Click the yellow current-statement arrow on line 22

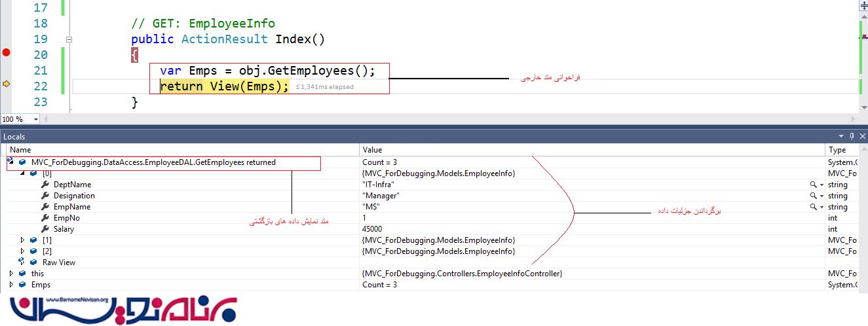click(x=7, y=84)
